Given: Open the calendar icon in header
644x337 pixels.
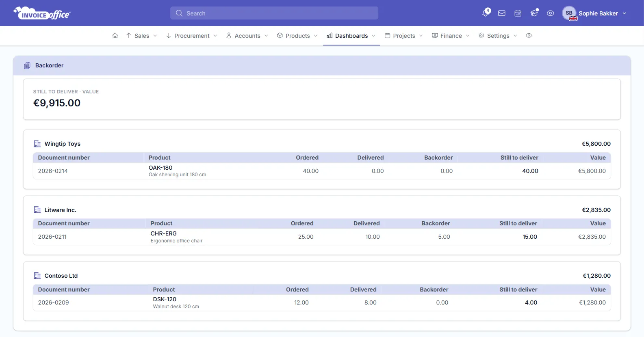Looking at the screenshot, I should point(518,13).
